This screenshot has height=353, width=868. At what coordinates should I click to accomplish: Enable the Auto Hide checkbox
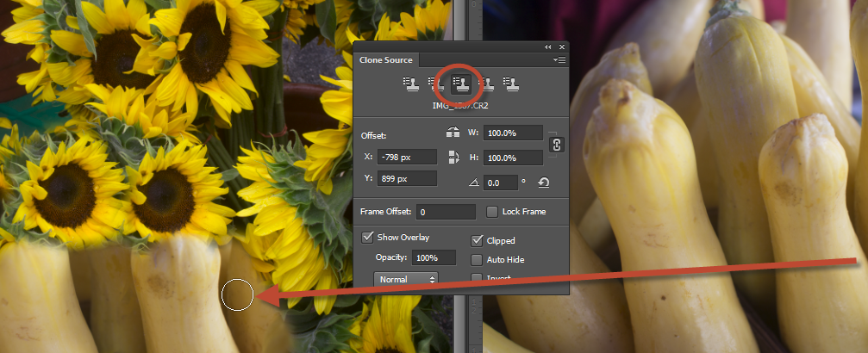pos(478,260)
